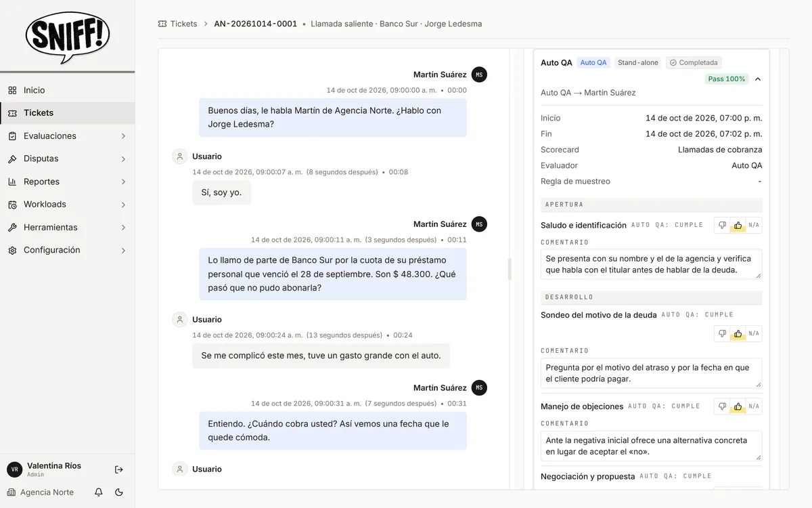Click the Pass 100% score badge
The width and height of the screenshot is (812, 508).
[726, 79]
